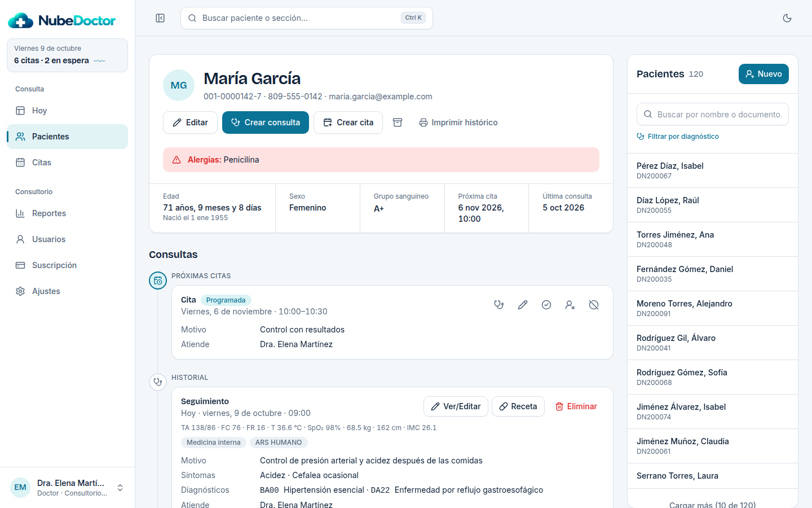Open Ajustes settings
This screenshot has width=812, height=508.
pyautogui.click(x=68, y=291)
